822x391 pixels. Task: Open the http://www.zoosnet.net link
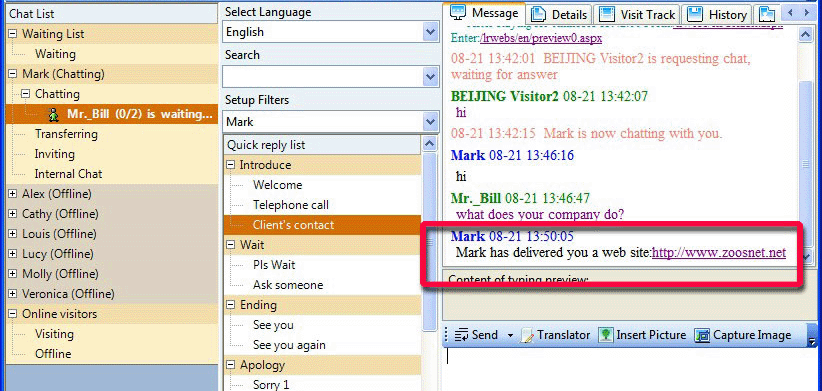point(719,253)
